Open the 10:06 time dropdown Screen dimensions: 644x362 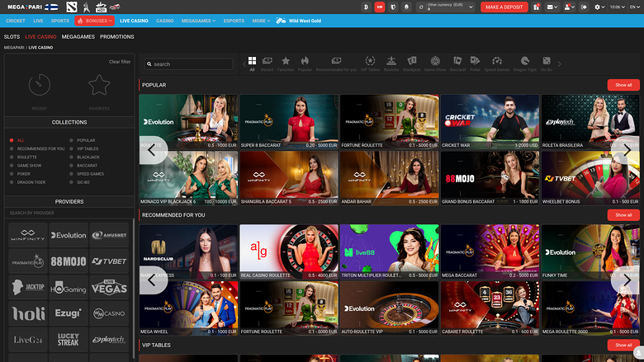(x=618, y=7)
